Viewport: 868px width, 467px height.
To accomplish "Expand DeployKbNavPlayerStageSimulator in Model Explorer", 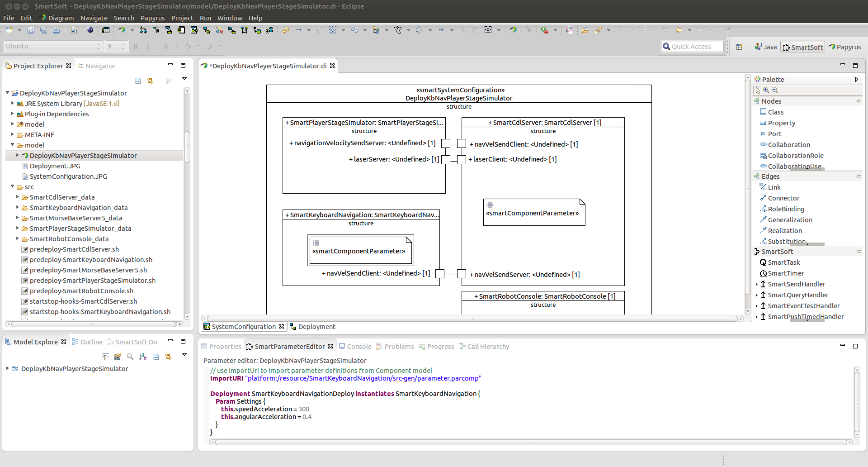I will (7, 368).
